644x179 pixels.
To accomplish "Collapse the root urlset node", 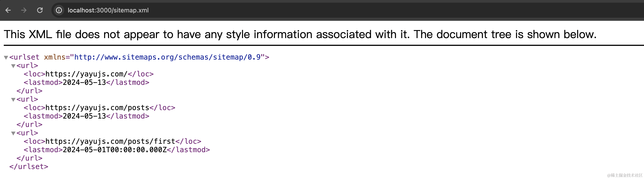I will (x=6, y=58).
